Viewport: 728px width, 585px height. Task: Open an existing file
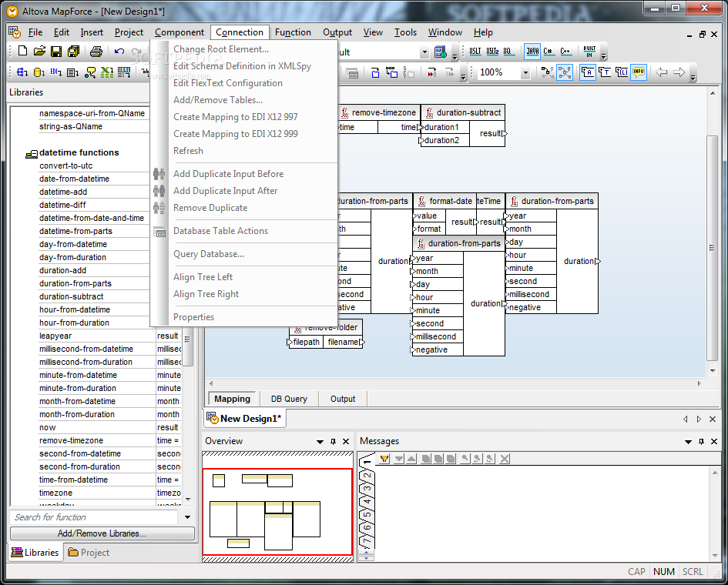[x=39, y=51]
